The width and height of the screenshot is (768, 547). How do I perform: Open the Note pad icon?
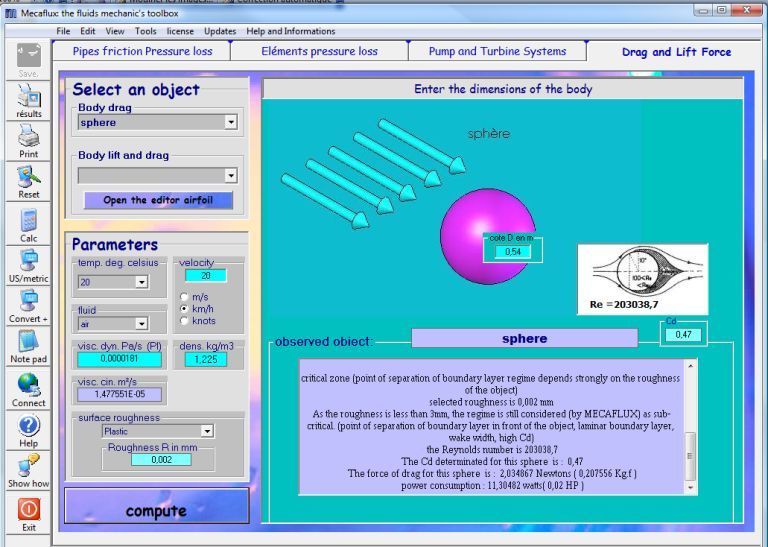tap(29, 341)
